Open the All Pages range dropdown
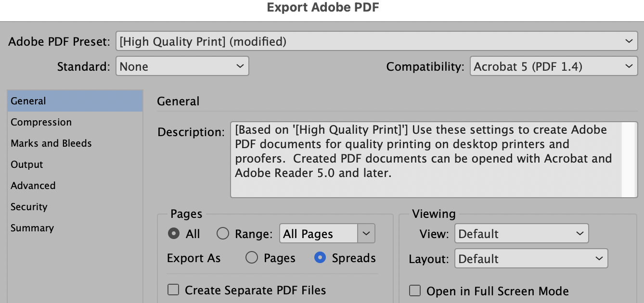 327,233
